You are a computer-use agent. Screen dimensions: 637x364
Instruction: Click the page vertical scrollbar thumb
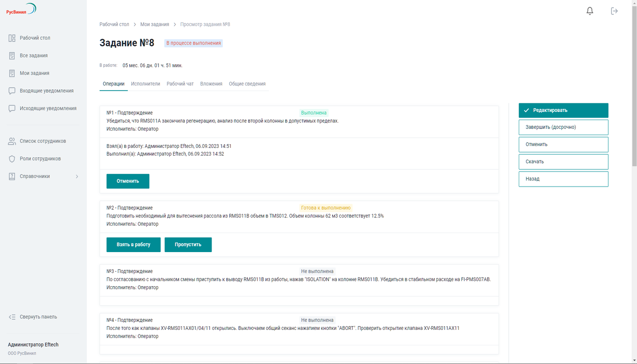634,87
